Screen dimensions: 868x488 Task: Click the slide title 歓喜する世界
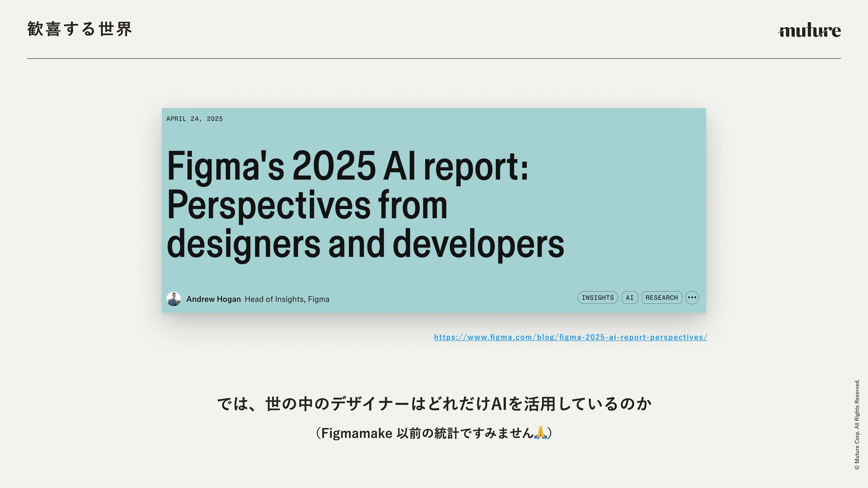tap(80, 29)
